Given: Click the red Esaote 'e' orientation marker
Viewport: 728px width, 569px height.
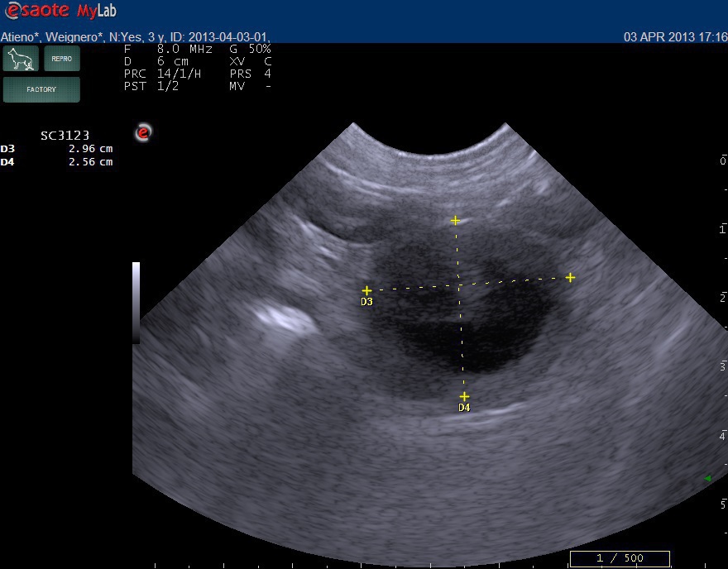Looking at the screenshot, I should [x=143, y=132].
